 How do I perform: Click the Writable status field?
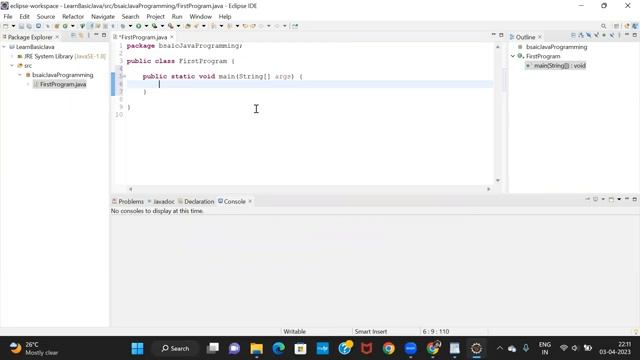tap(294, 332)
